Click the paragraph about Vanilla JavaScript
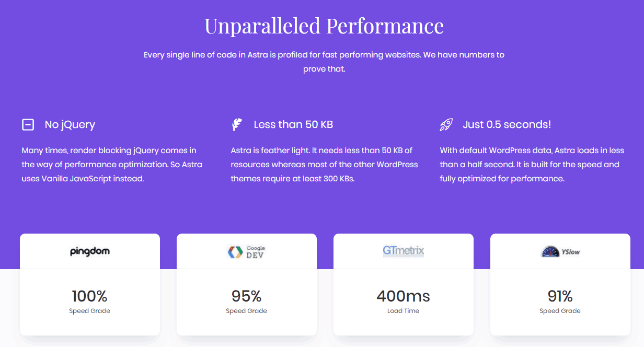The image size is (644, 347). [112, 165]
